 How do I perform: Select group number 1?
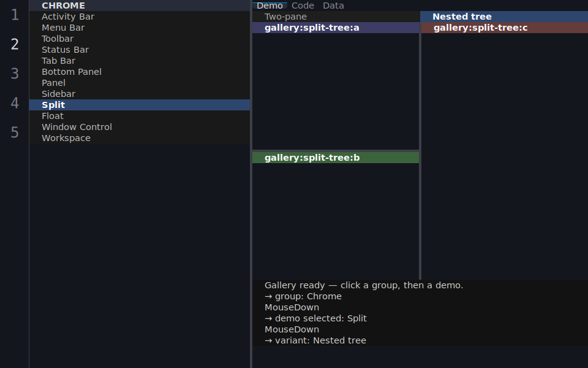[15, 15]
